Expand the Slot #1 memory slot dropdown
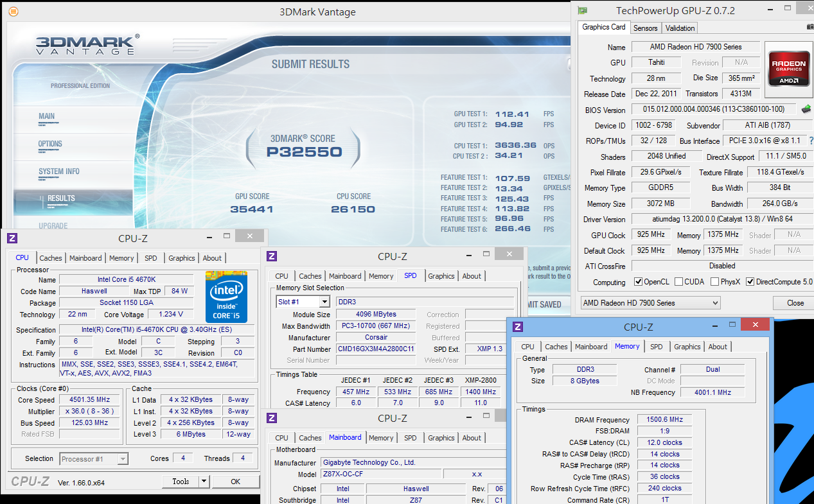 (x=324, y=302)
